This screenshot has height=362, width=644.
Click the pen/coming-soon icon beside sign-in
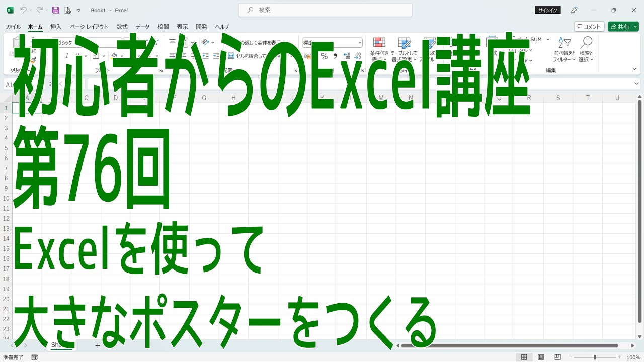point(574,10)
